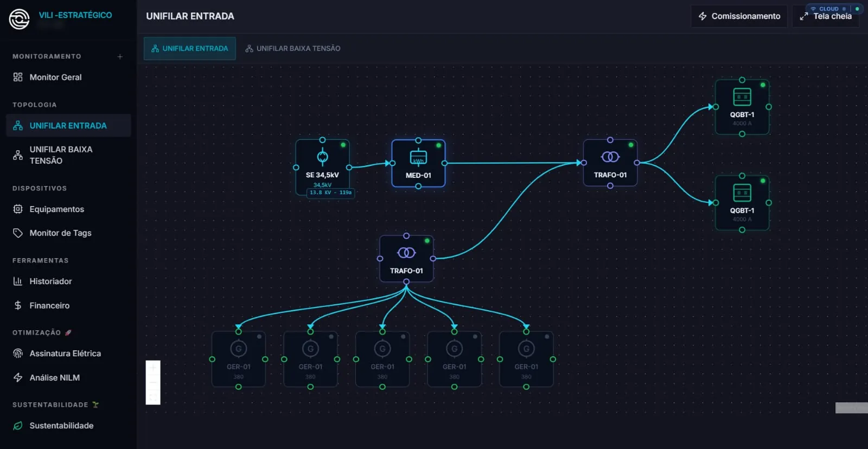Zoom in on the diagram canvas
The image size is (868, 449).
153,368
